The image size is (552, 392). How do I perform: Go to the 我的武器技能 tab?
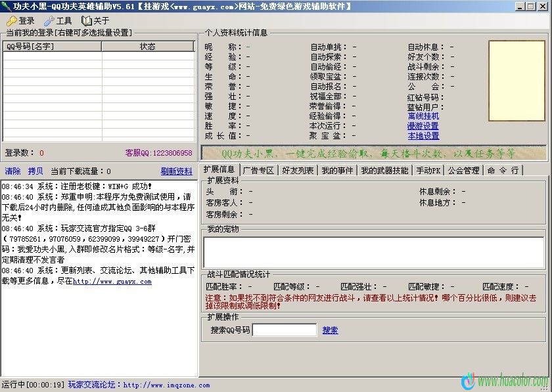point(384,170)
